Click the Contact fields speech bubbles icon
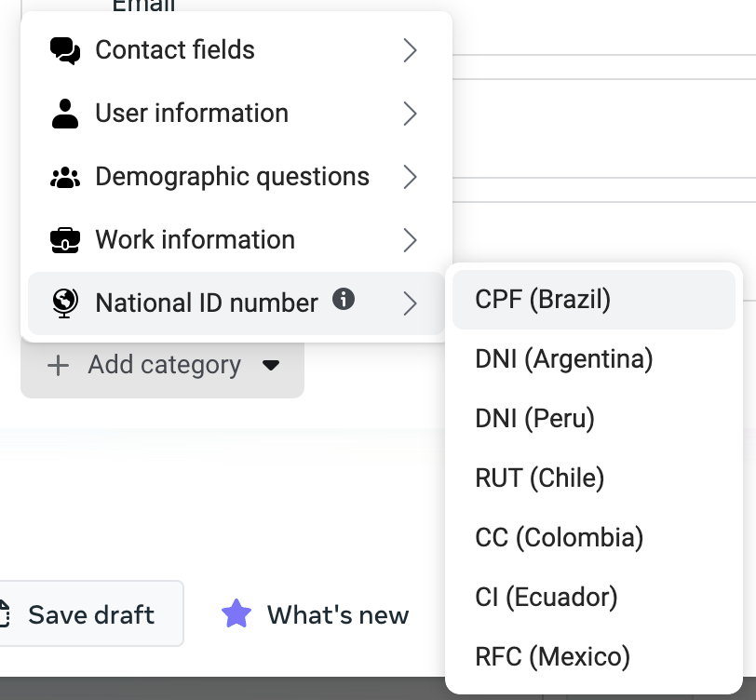Image resolution: width=756 pixels, height=700 pixels. pos(65,50)
